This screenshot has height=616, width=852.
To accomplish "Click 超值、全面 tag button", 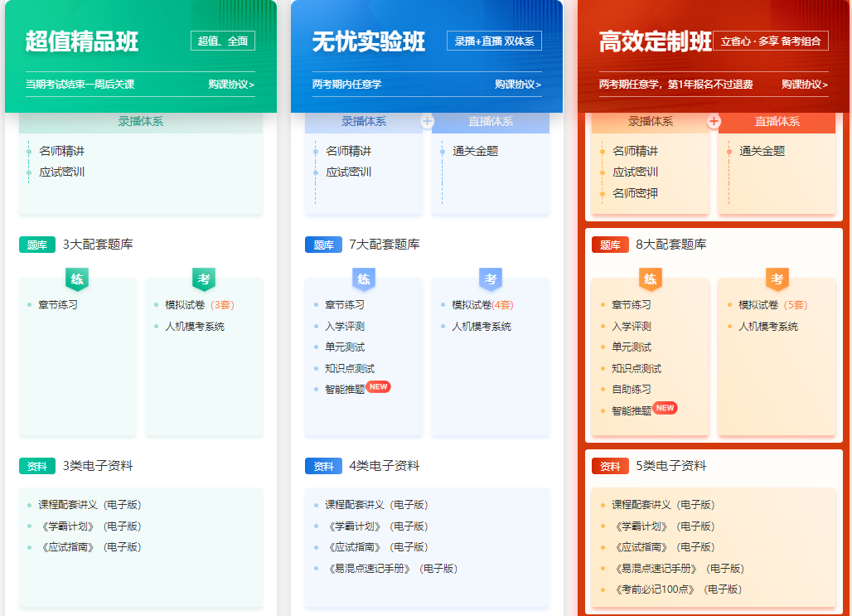I will (x=223, y=41).
